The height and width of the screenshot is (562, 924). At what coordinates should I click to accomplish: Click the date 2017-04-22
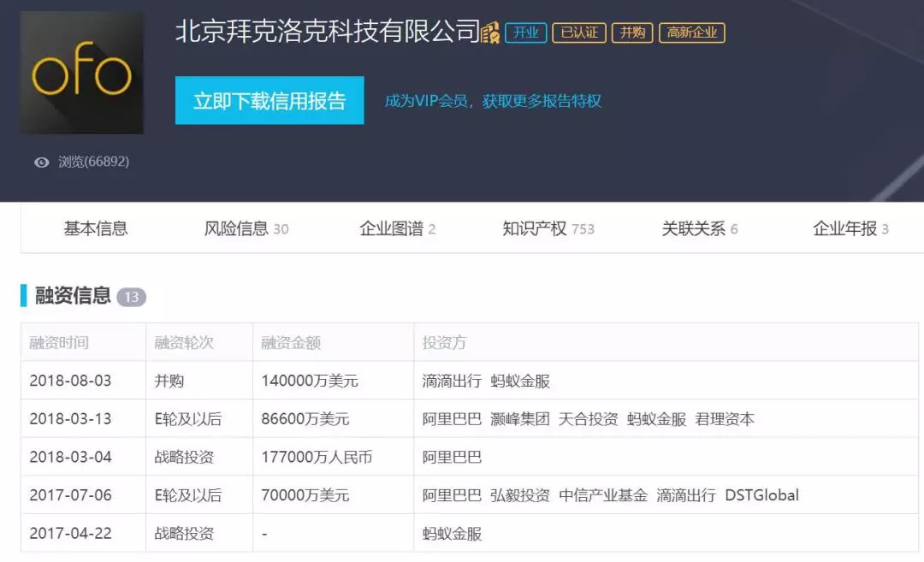point(70,533)
